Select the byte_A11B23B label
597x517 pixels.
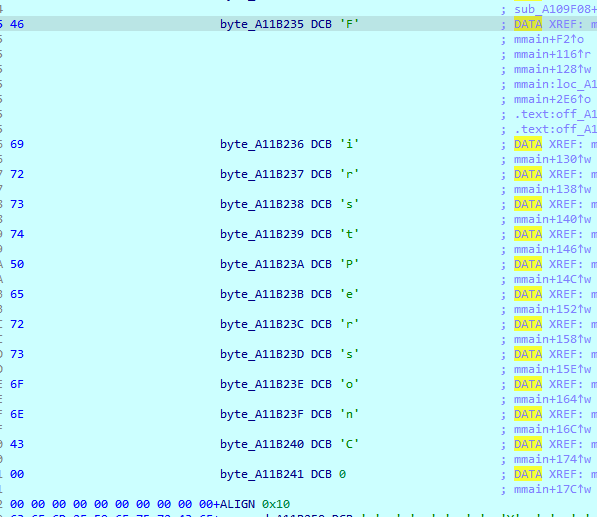click(262, 294)
